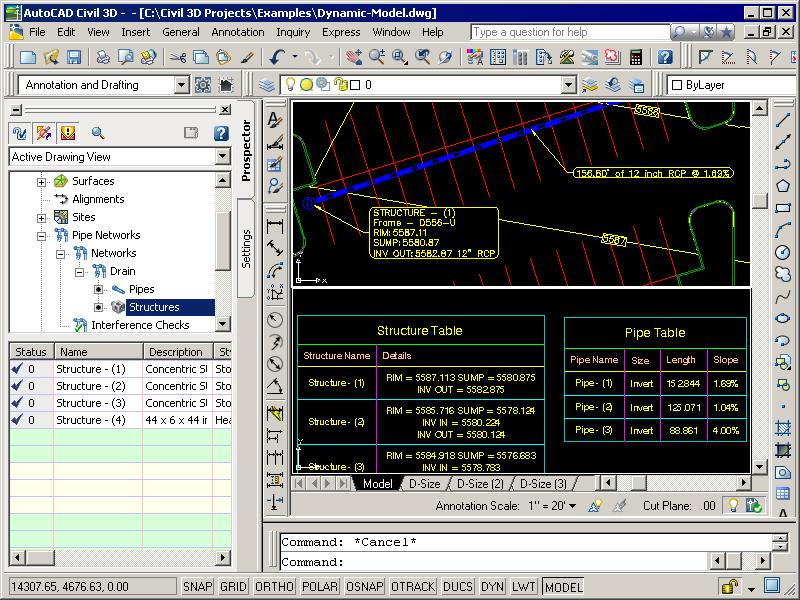This screenshot has height=600, width=800.
Task: Open the Annotation menu
Action: point(238,32)
